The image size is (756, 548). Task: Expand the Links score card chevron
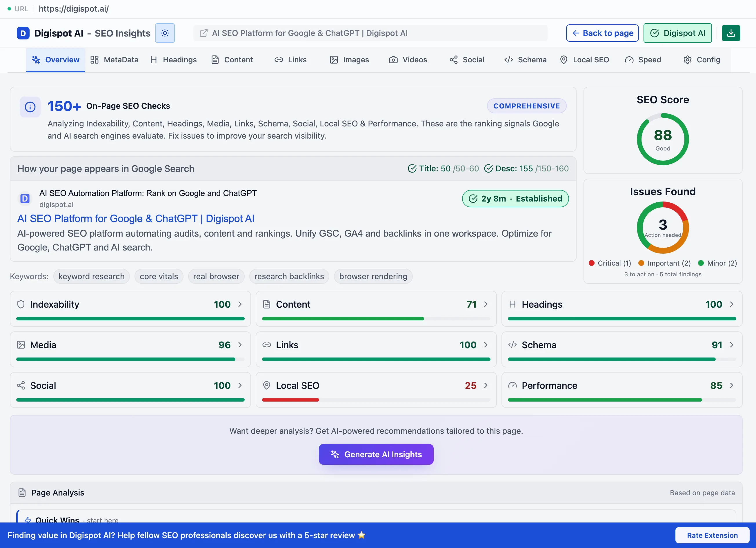[x=486, y=345]
